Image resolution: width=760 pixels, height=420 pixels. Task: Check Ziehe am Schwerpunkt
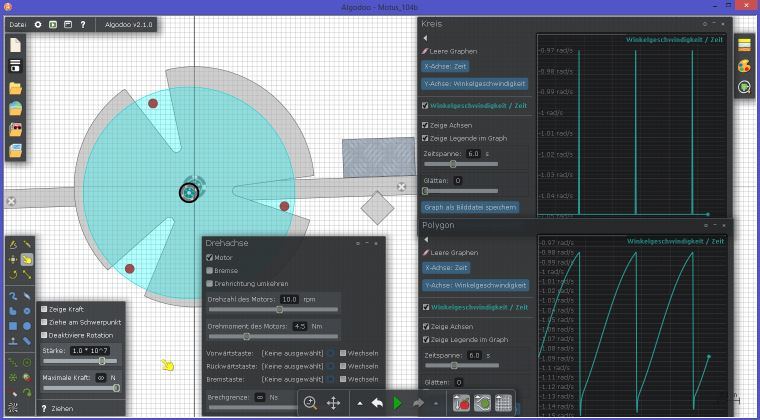point(44,322)
